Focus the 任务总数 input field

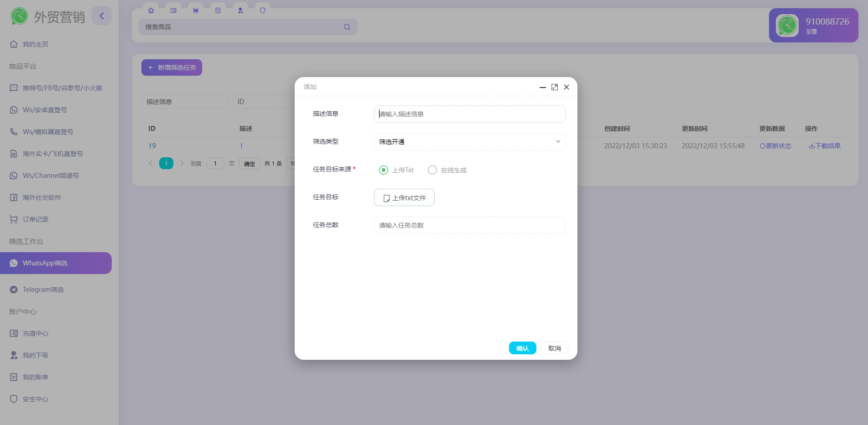[x=469, y=225]
